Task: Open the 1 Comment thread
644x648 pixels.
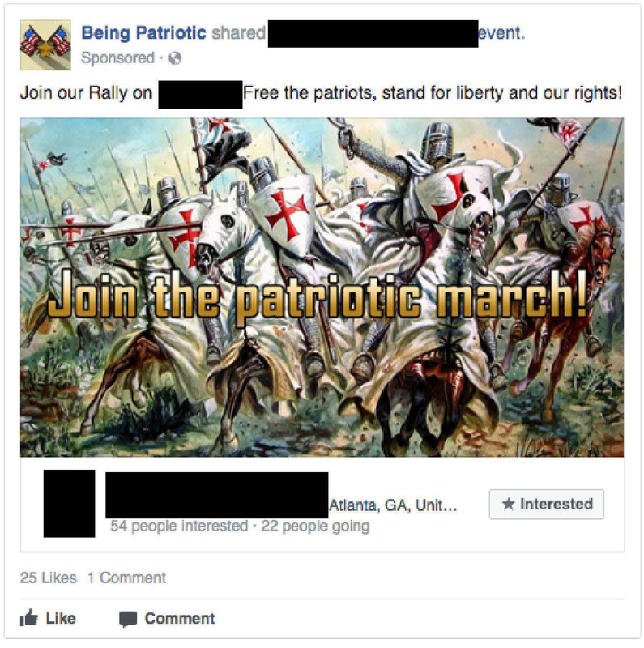Action: [126, 578]
